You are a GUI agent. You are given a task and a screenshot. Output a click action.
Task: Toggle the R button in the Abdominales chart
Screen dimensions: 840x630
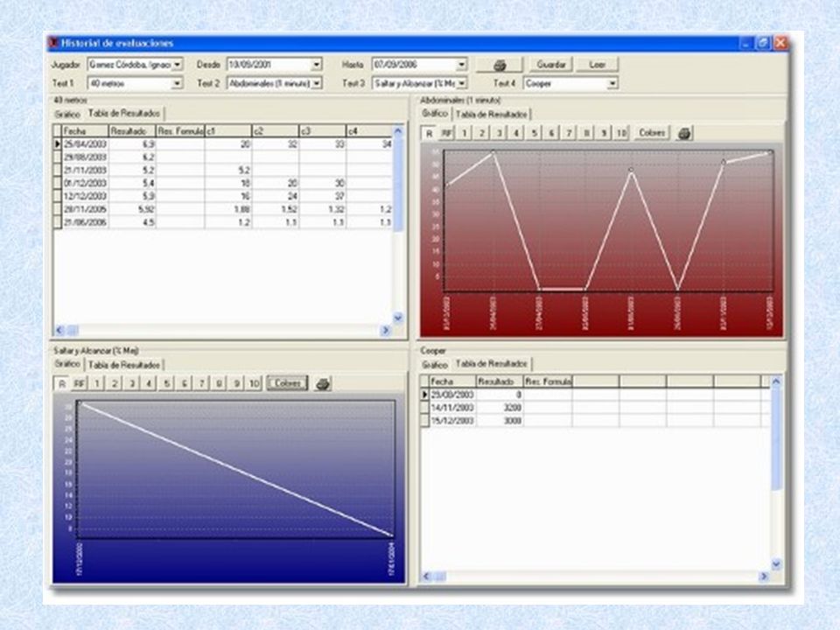(429, 133)
